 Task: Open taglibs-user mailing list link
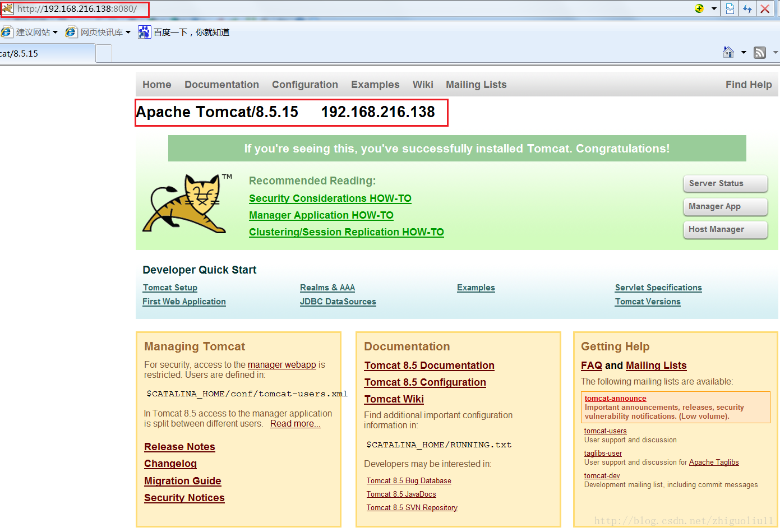click(x=603, y=454)
